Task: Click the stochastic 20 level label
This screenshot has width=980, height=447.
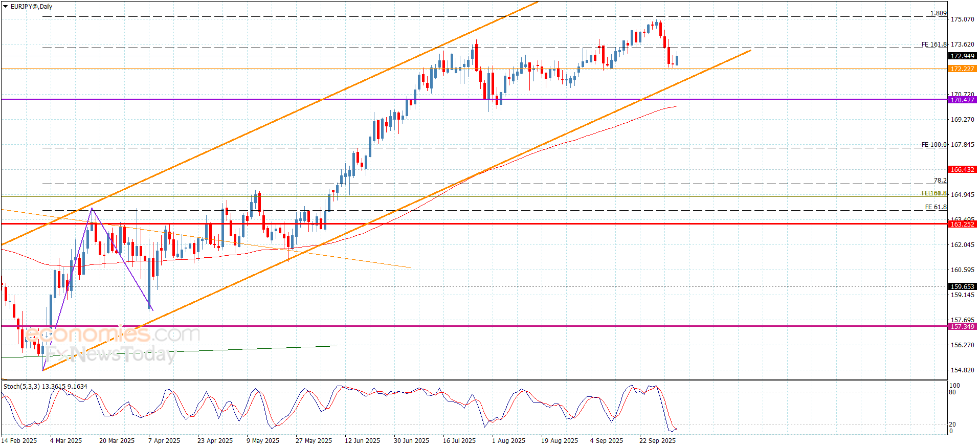Action: point(952,424)
